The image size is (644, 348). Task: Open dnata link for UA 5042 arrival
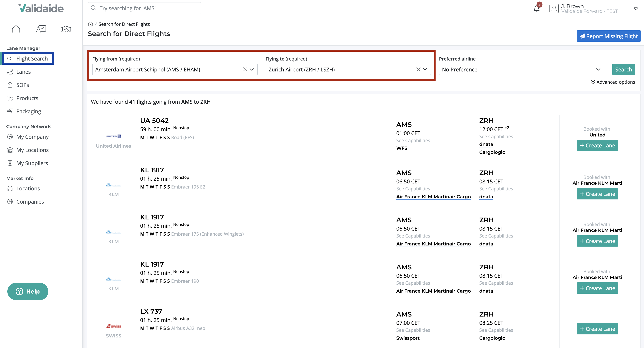[x=486, y=144]
